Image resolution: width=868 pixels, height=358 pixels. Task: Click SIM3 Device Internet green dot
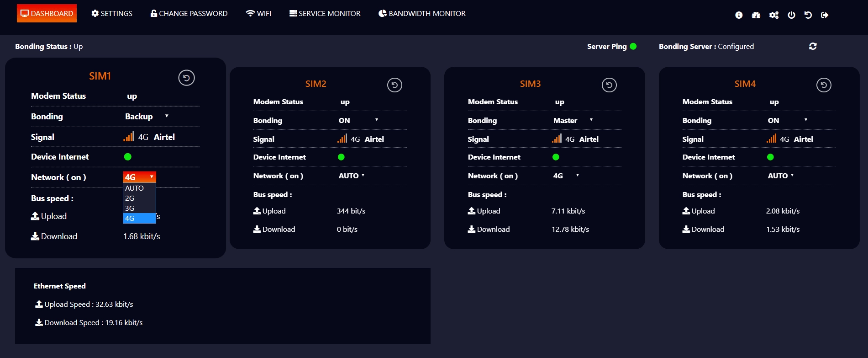pos(556,157)
